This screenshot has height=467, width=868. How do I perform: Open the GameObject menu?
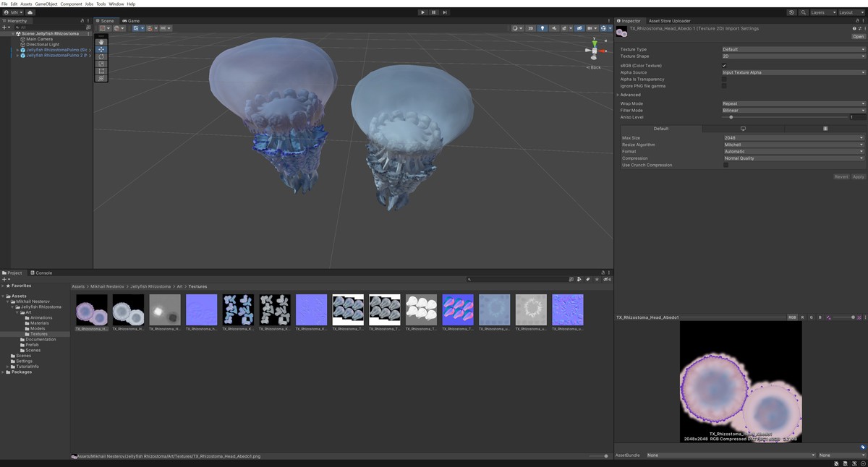point(46,4)
